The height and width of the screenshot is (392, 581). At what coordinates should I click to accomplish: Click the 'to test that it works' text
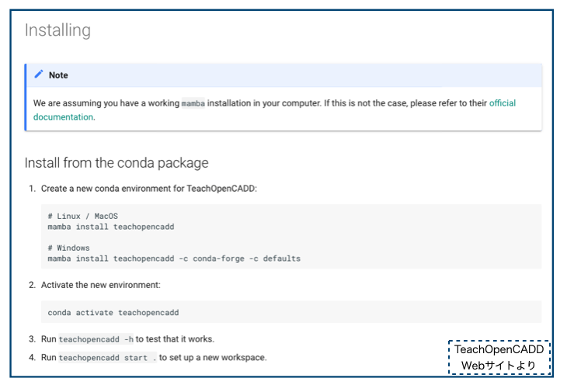[x=175, y=339]
